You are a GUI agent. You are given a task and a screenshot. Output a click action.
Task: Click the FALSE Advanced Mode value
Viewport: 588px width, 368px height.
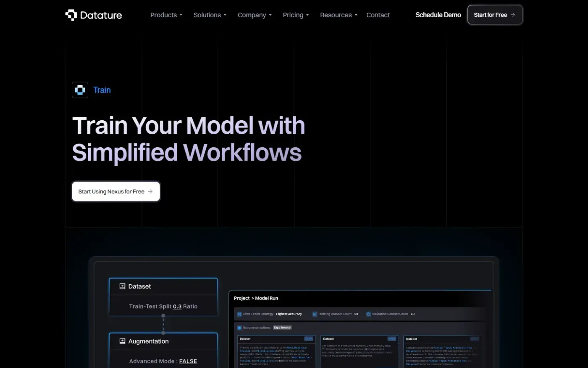[x=188, y=361]
